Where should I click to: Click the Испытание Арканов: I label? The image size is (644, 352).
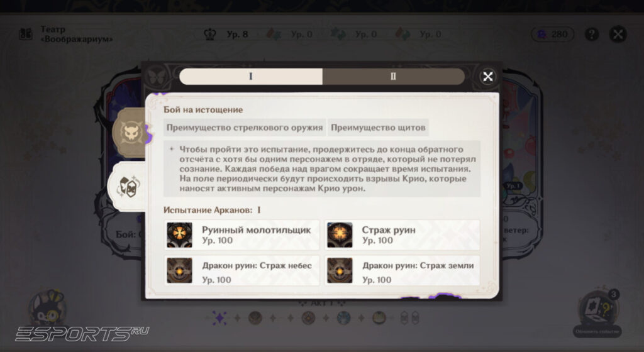coord(212,210)
